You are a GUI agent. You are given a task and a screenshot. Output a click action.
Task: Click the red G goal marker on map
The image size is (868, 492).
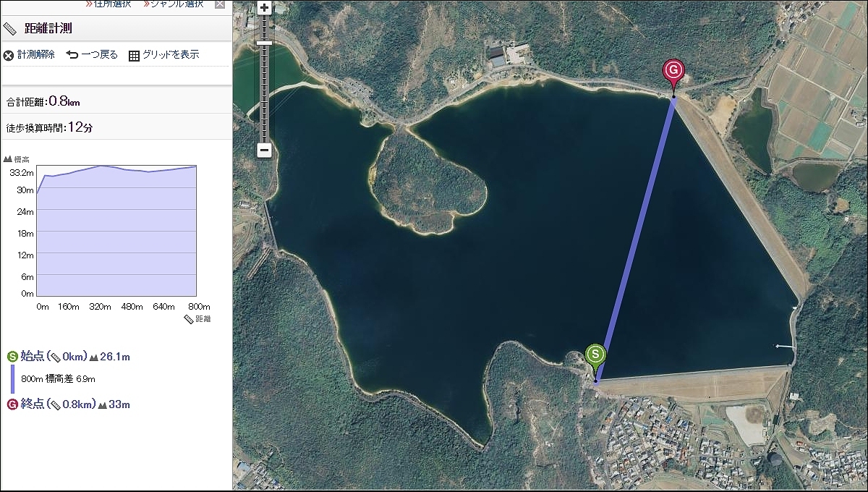[673, 72]
